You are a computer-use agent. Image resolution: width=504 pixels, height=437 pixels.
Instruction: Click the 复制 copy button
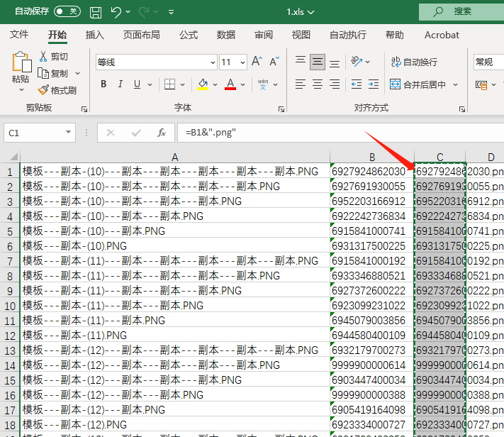tap(53, 73)
